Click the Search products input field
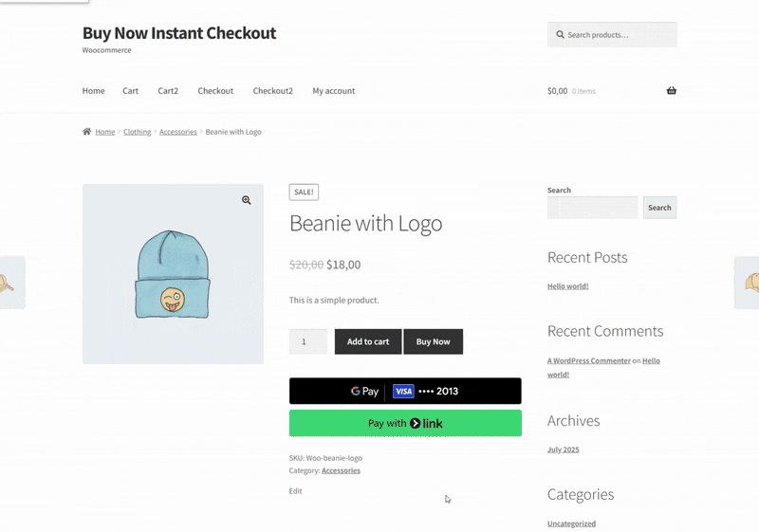 coord(619,35)
